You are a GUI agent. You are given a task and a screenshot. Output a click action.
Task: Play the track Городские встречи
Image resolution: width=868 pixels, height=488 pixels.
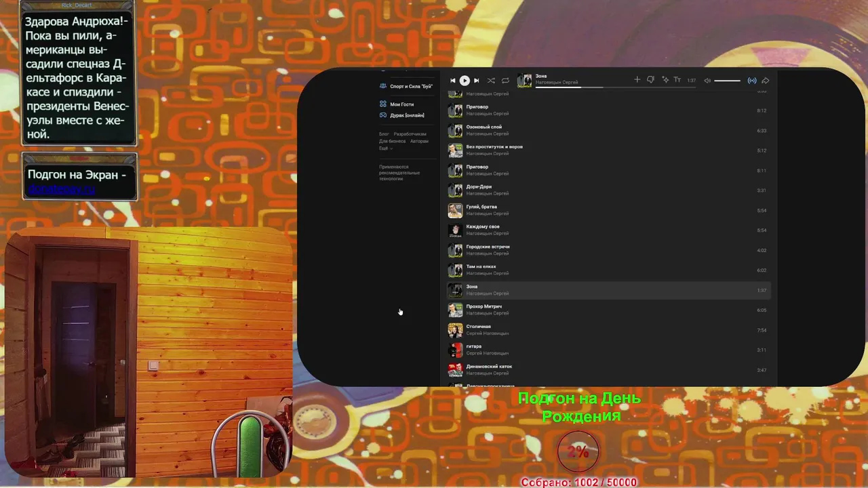pyautogui.click(x=608, y=250)
